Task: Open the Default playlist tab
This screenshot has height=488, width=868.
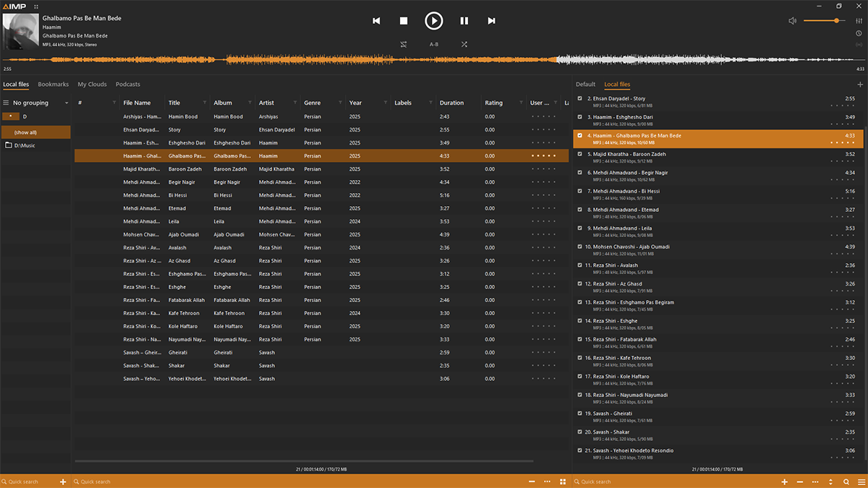Action: (x=585, y=85)
